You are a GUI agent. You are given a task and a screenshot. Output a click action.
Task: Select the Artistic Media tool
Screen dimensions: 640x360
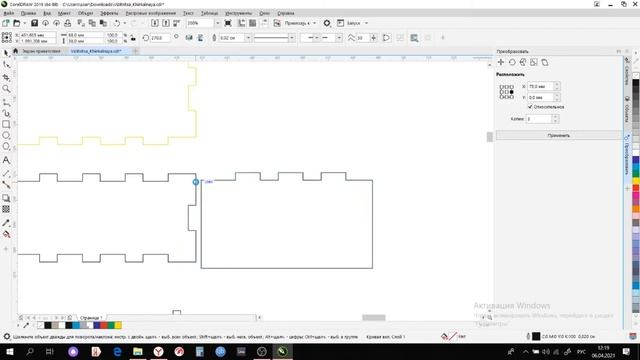(x=6, y=113)
